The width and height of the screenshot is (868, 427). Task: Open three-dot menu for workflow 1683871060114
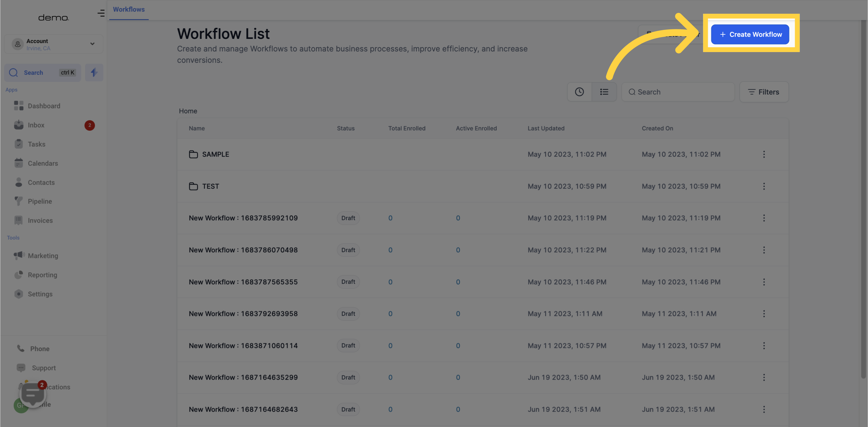click(764, 346)
